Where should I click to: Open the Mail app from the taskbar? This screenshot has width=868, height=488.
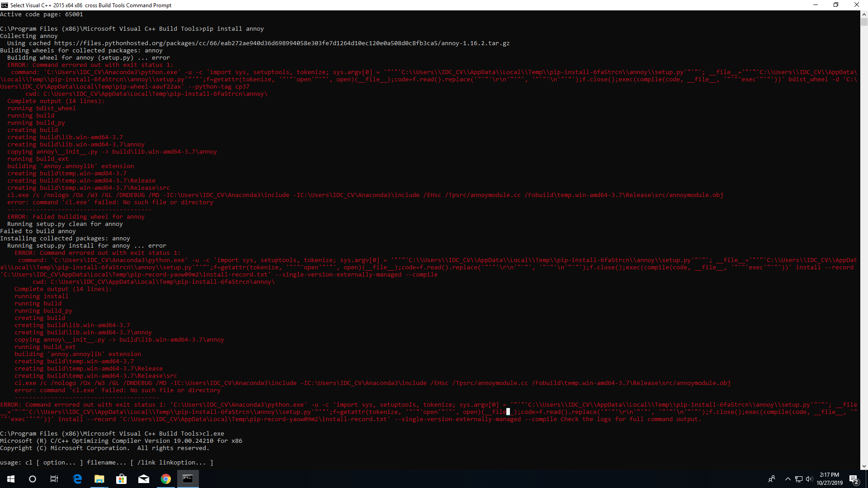point(144,479)
